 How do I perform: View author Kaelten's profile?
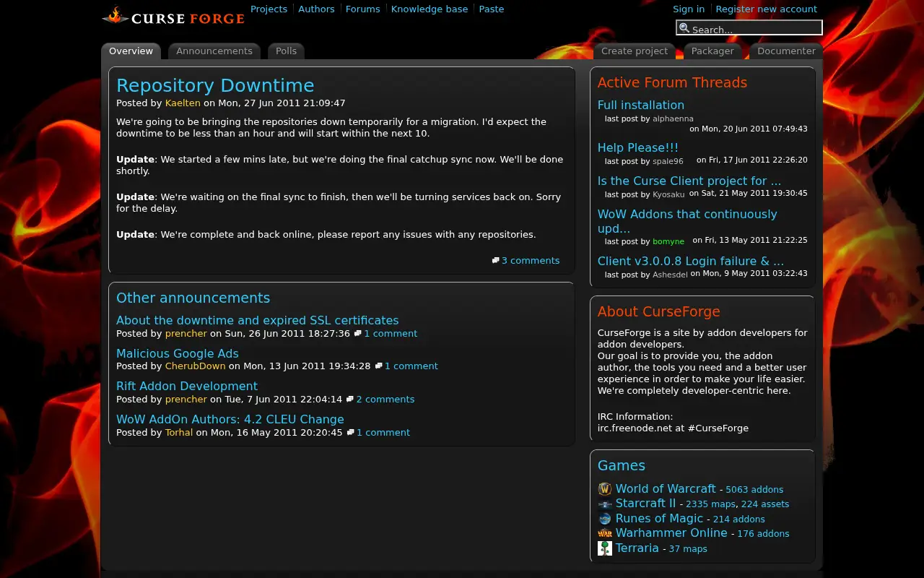(x=183, y=103)
